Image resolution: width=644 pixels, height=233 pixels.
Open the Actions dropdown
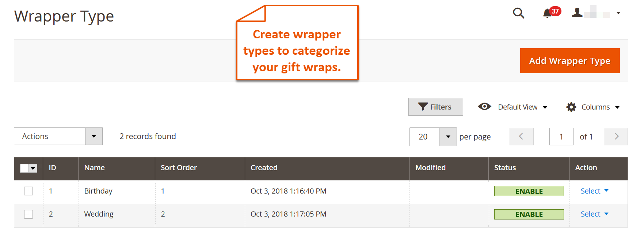coord(58,136)
